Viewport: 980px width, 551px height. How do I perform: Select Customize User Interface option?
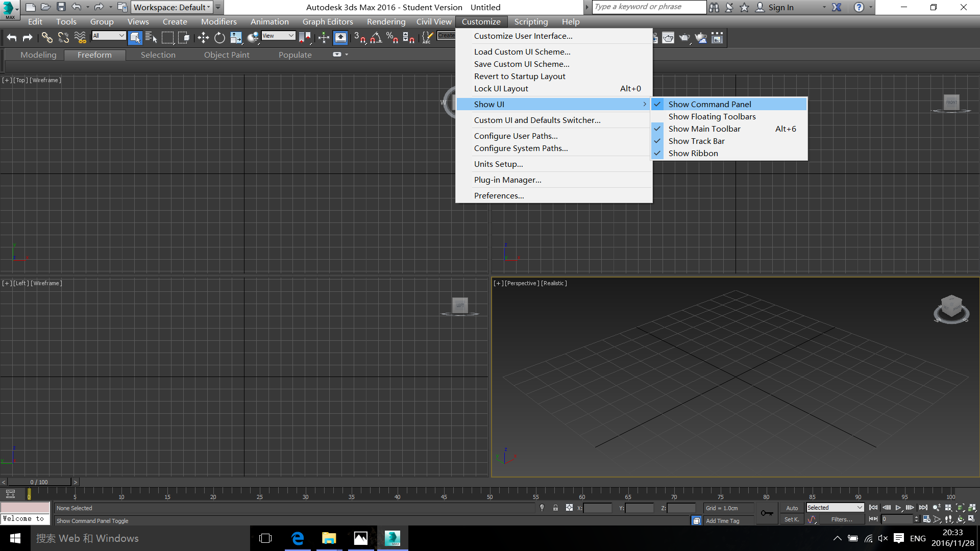click(524, 36)
